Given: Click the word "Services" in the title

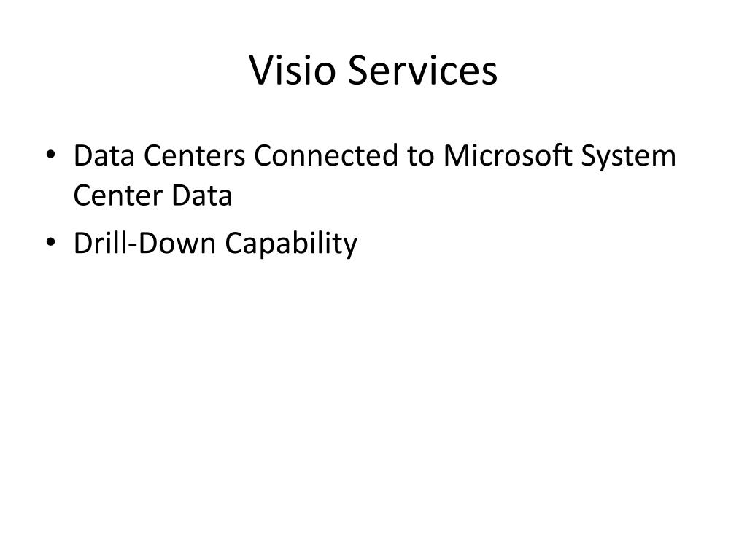Looking at the screenshot, I should tap(423, 70).
